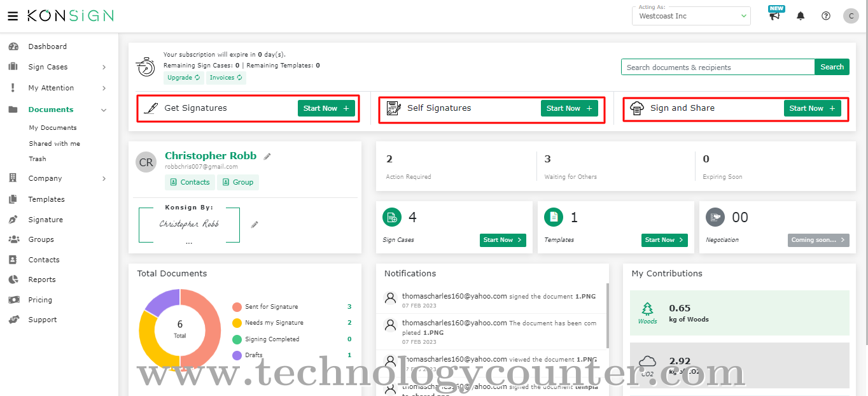
Task: Click the Sign and Share cloud icon
Action: 637,108
